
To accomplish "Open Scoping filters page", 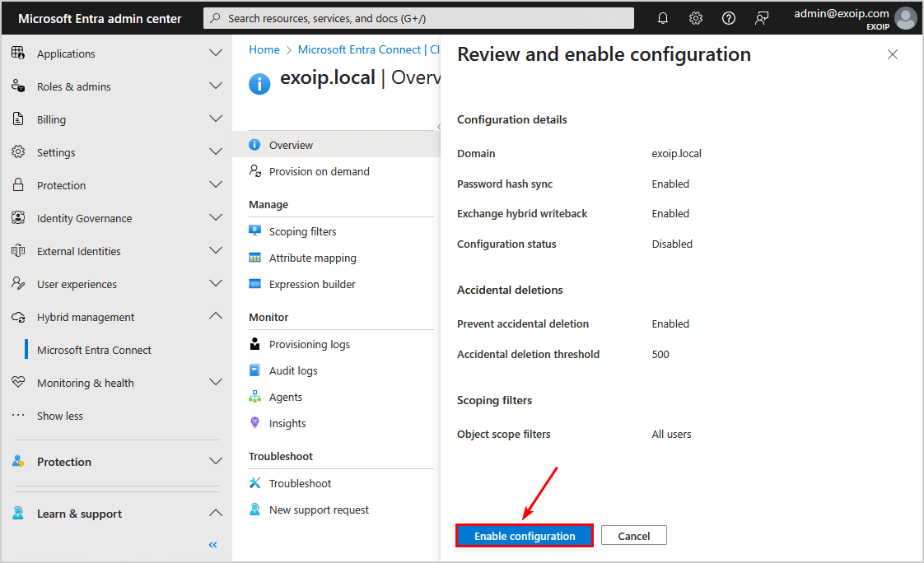I will pos(302,231).
